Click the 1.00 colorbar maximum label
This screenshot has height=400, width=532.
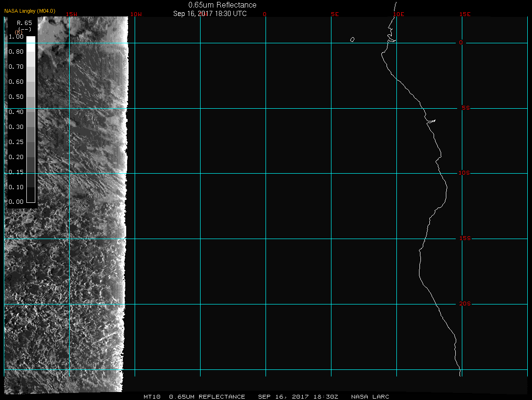[16, 37]
